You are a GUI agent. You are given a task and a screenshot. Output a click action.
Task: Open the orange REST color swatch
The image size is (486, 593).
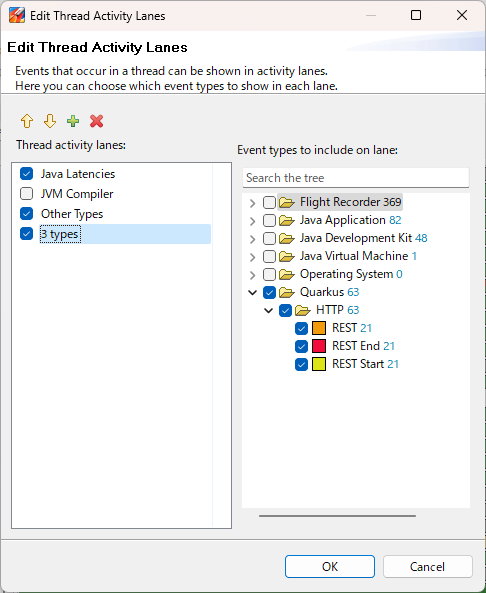319,328
